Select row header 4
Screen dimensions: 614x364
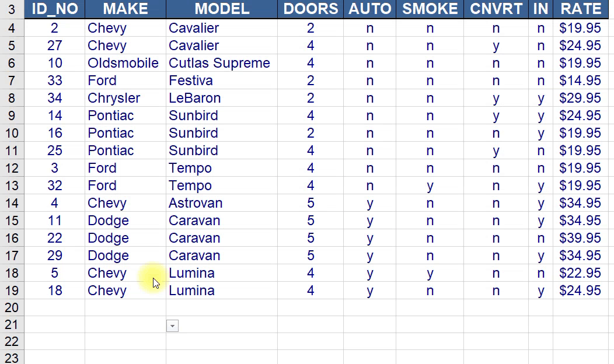[x=12, y=28]
